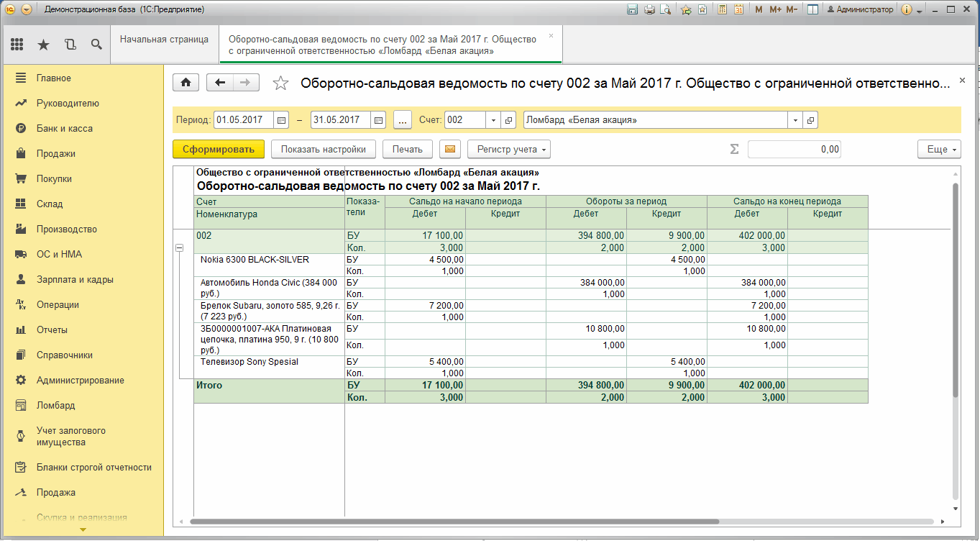This screenshot has width=980, height=541.
Task: Add report to favorites with star icon
Action: [280, 83]
